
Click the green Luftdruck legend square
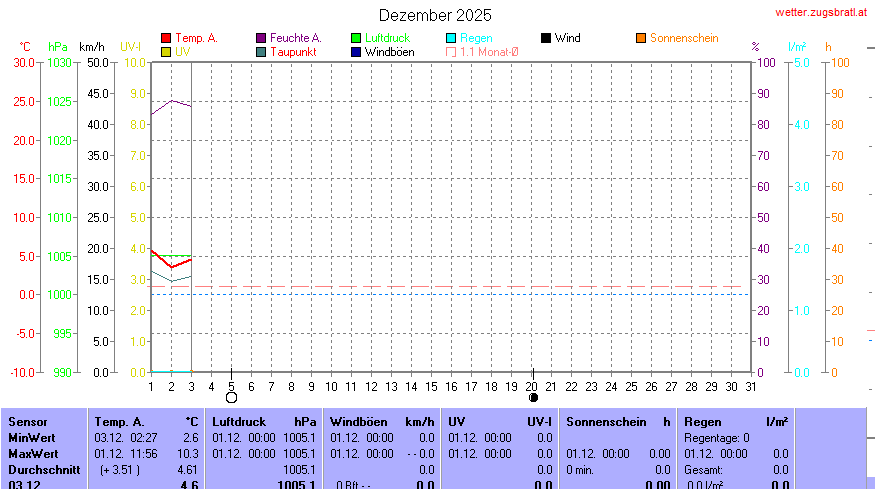356,38
